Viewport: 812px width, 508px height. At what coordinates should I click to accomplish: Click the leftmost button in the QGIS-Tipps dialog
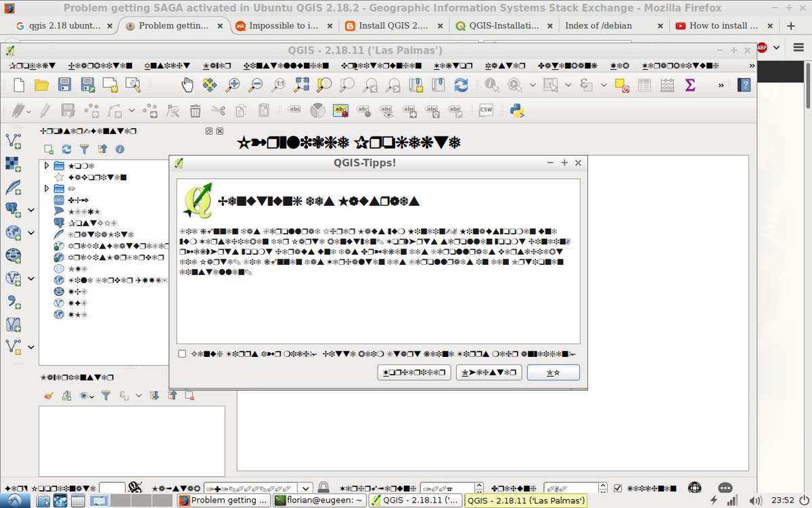click(414, 373)
